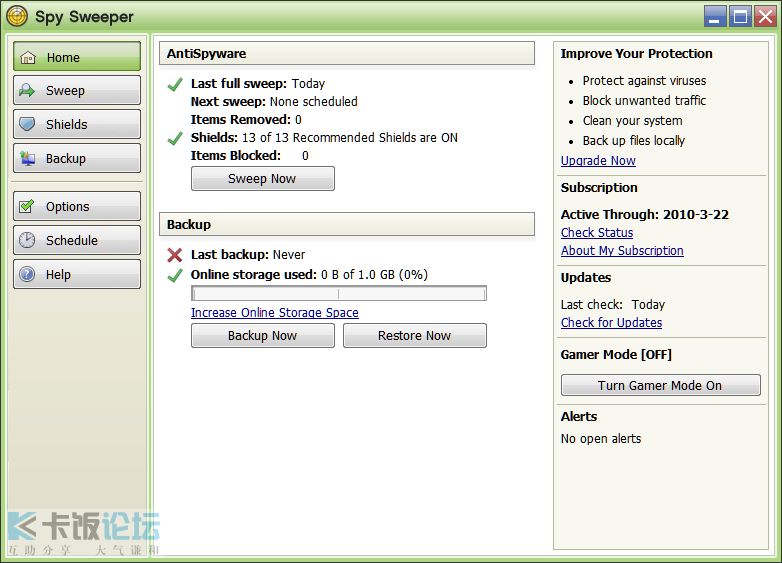Click the 'Alerts' heading

click(x=579, y=416)
